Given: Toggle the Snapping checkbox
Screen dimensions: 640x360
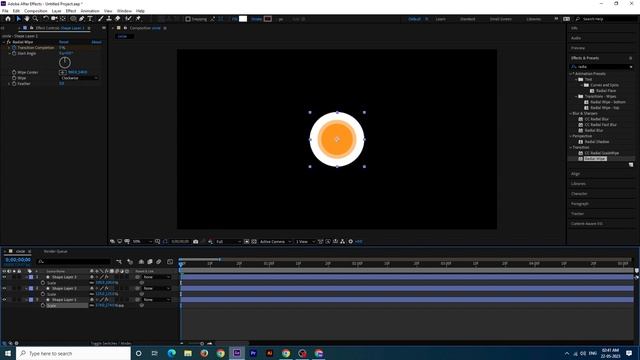Looking at the screenshot, I should [188, 19].
